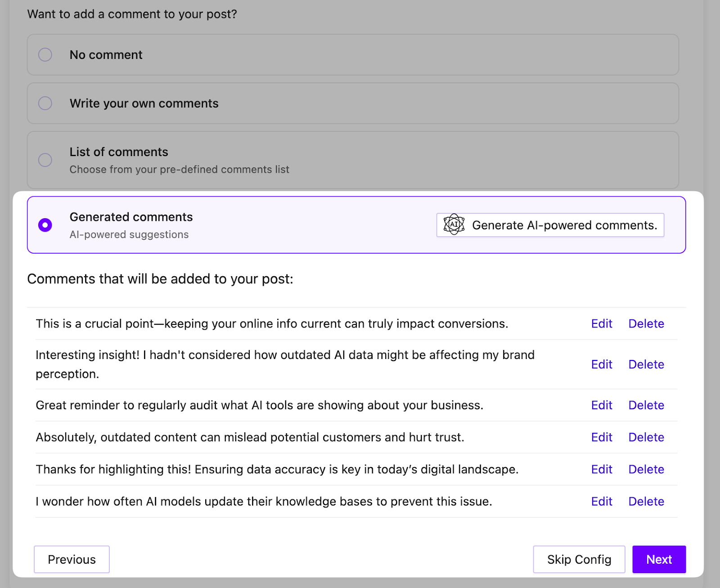
Task: Edit the comment about keeping online info current
Action: (601, 323)
